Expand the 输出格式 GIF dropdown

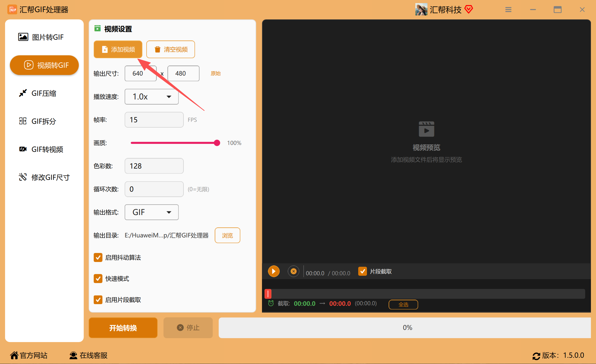152,212
